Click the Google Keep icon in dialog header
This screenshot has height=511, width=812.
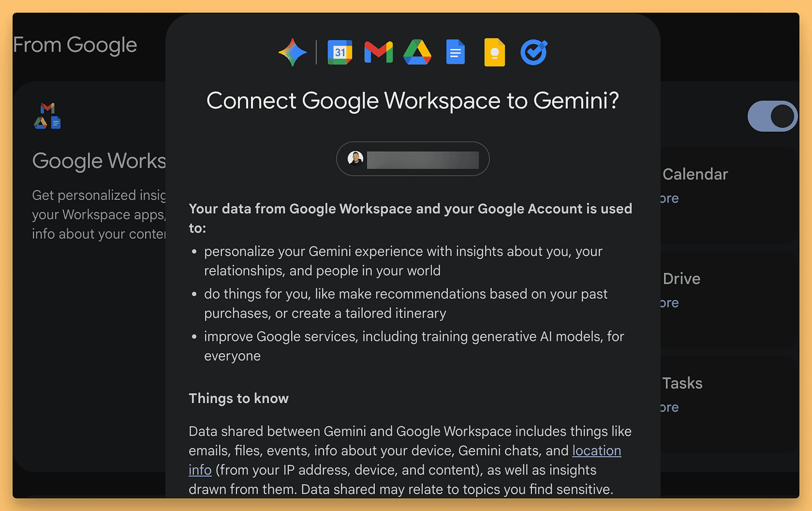tap(495, 52)
